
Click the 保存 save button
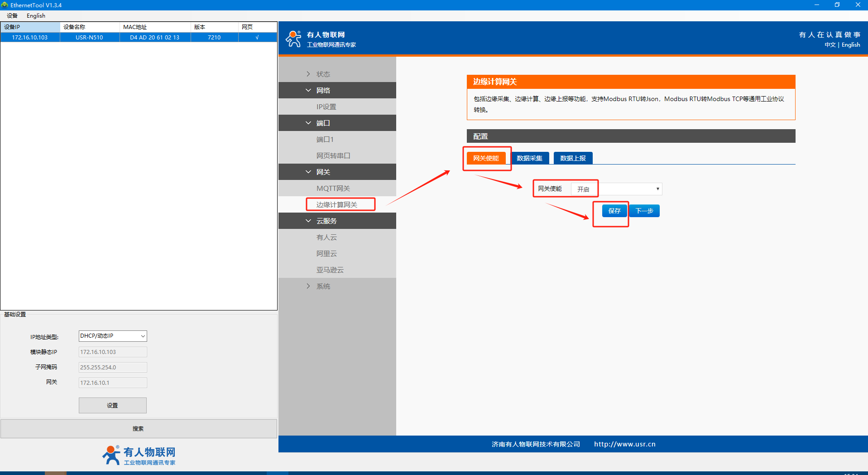[x=614, y=211]
